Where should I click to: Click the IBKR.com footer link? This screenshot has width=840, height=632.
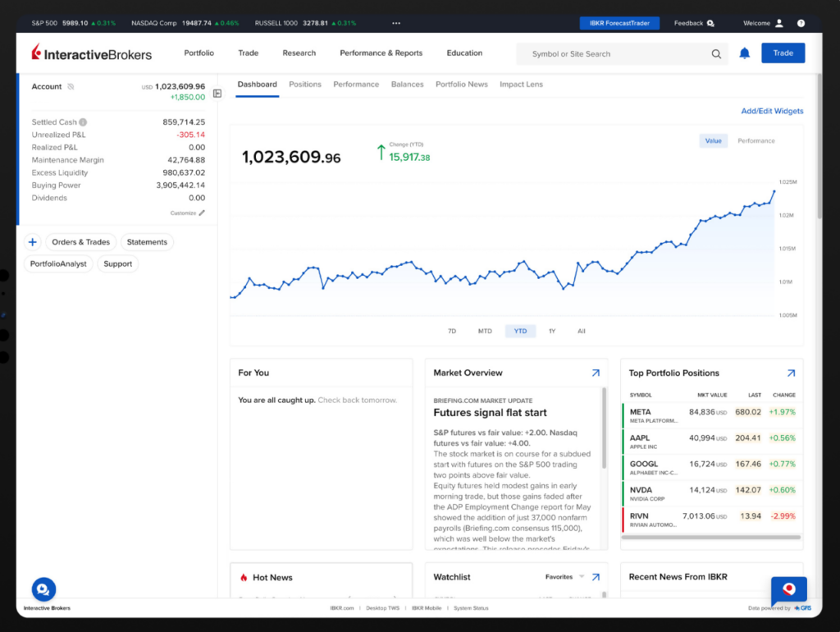pos(342,608)
